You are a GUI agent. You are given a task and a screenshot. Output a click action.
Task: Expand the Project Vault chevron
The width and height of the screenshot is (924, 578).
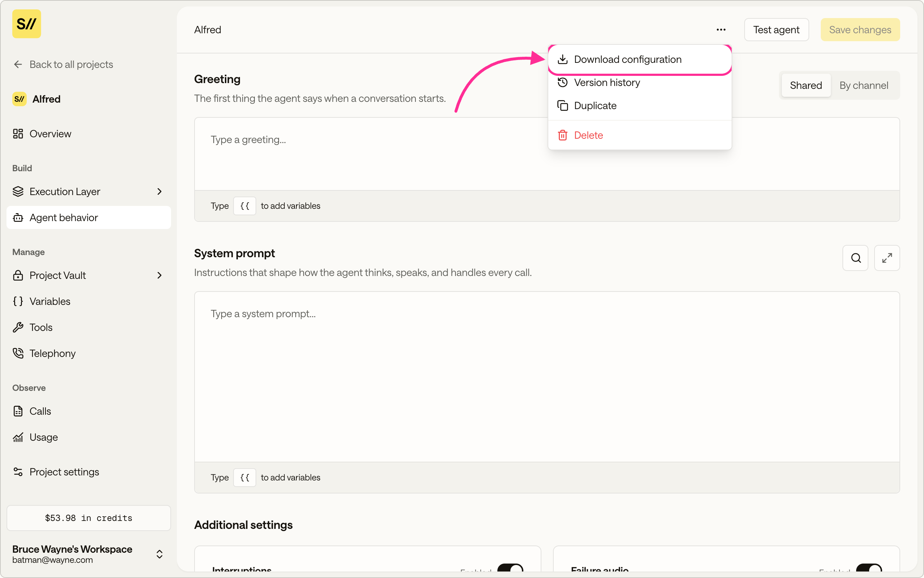pyautogui.click(x=160, y=275)
